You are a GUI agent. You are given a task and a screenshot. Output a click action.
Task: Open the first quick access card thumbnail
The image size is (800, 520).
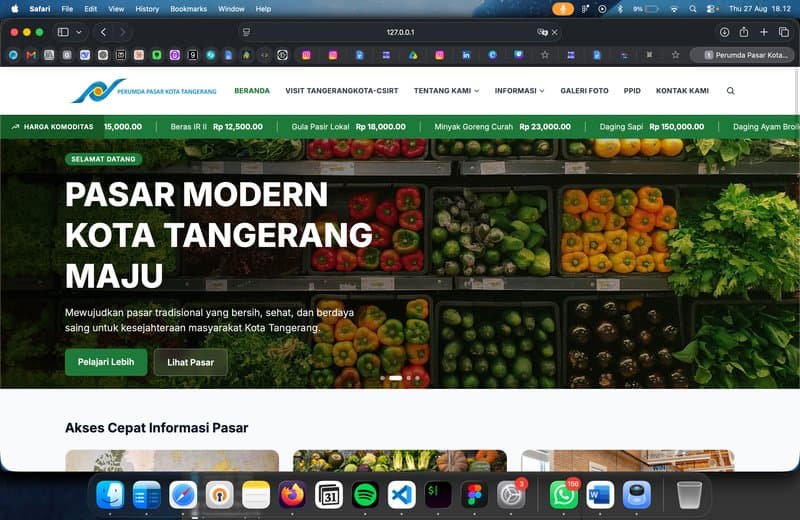[172, 460]
